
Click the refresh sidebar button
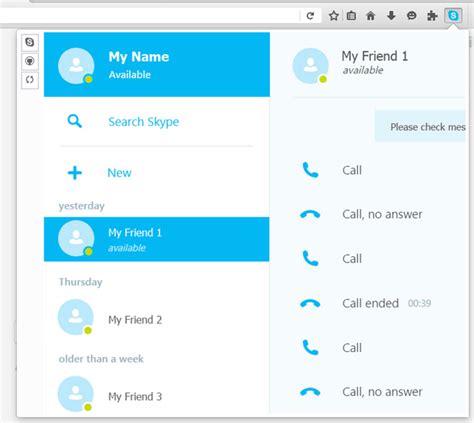pyautogui.click(x=30, y=80)
